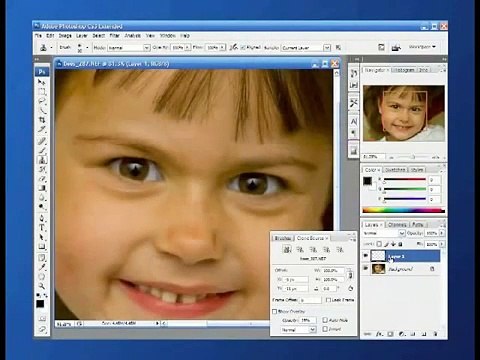Switch to the Swatches tab
The image size is (480, 360).
coord(395,170)
